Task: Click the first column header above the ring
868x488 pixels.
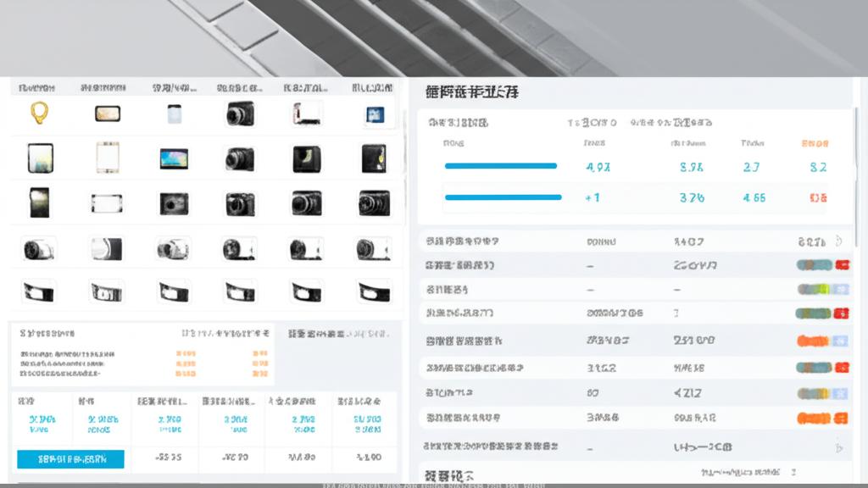Action: 36,87
